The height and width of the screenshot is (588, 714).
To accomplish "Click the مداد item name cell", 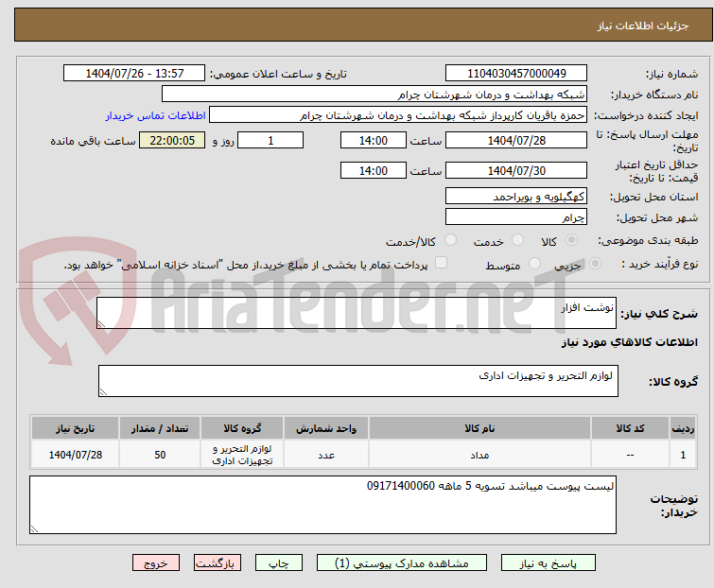I will pyautogui.click(x=480, y=455).
